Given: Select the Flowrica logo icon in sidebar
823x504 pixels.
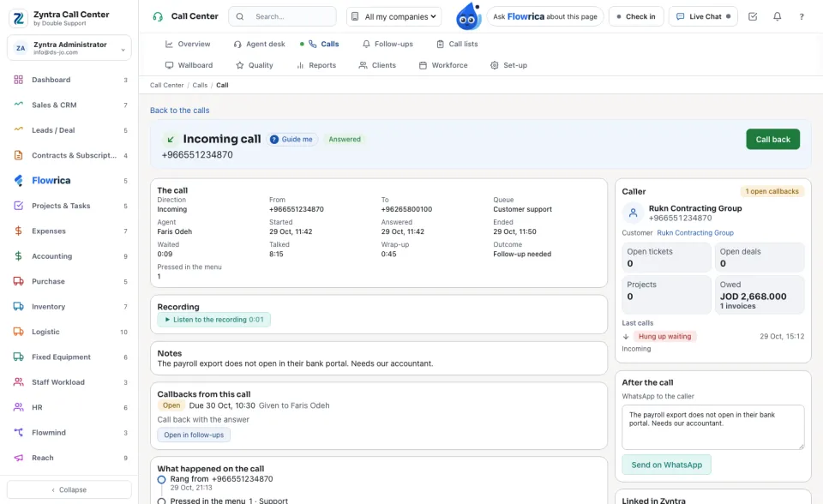Looking at the screenshot, I should [18, 181].
